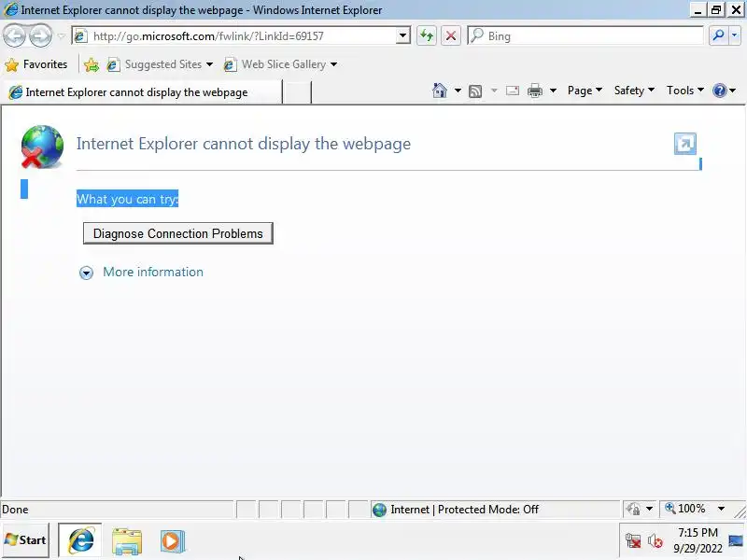Open the security padlock status dropdown
This screenshot has height=560, width=747.
tap(639, 509)
